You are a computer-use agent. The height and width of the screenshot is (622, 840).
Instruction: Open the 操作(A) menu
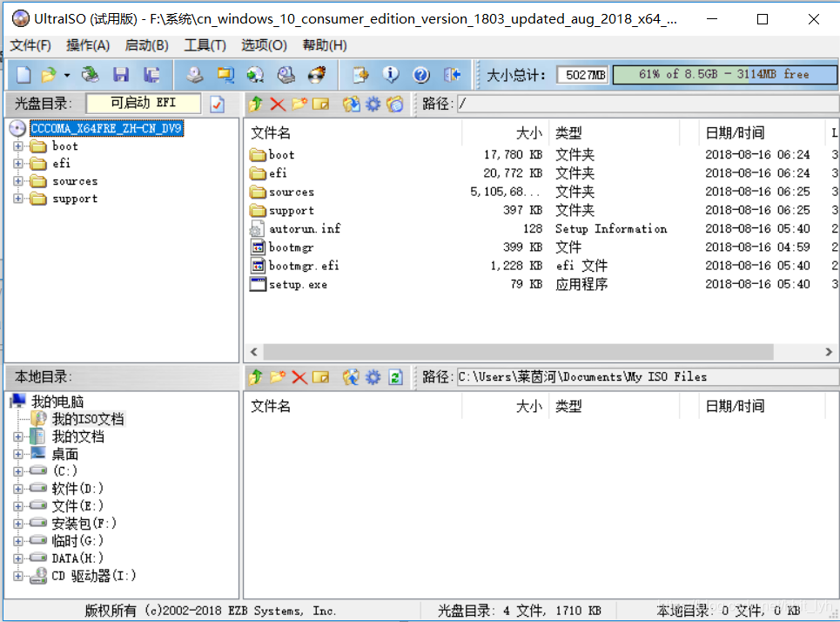pyautogui.click(x=88, y=45)
